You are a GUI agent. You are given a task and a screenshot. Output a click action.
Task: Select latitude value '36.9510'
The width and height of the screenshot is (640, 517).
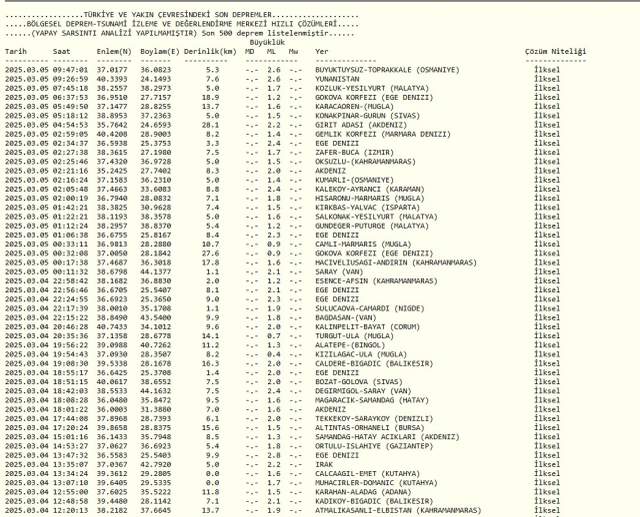click(x=112, y=98)
